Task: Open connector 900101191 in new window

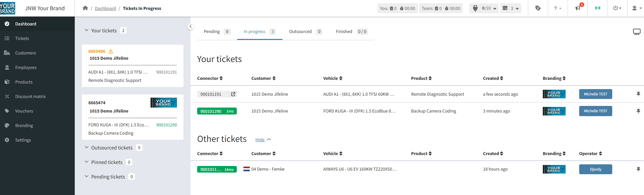Action: [233, 94]
